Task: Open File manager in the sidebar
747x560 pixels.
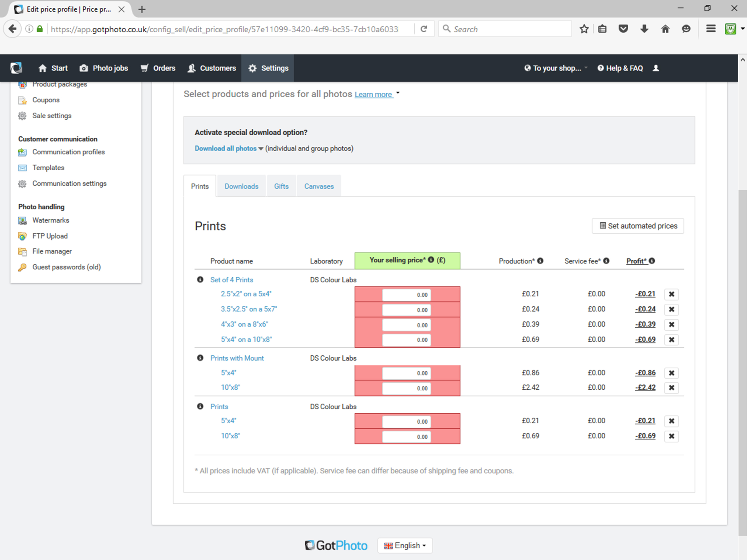Action: pos(52,251)
